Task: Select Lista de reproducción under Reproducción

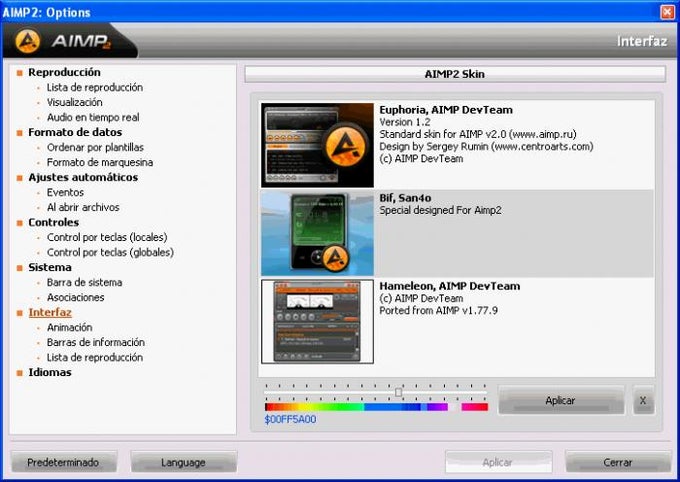Action: [x=95, y=87]
